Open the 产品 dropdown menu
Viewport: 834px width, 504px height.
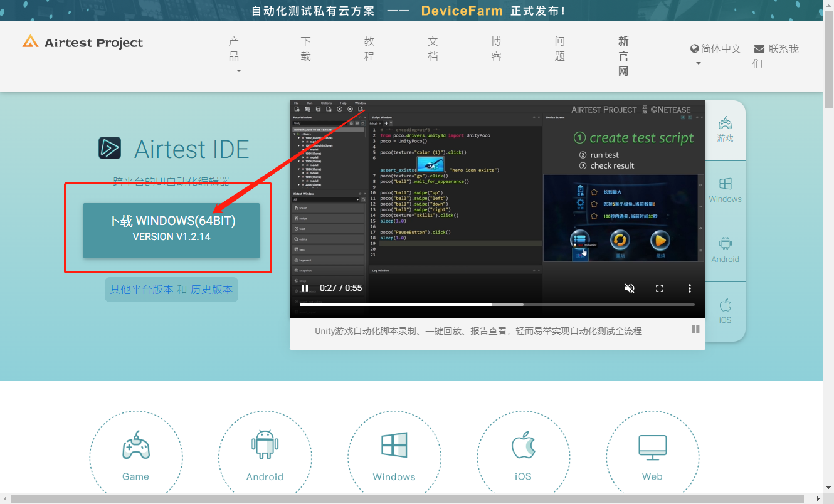(235, 56)
